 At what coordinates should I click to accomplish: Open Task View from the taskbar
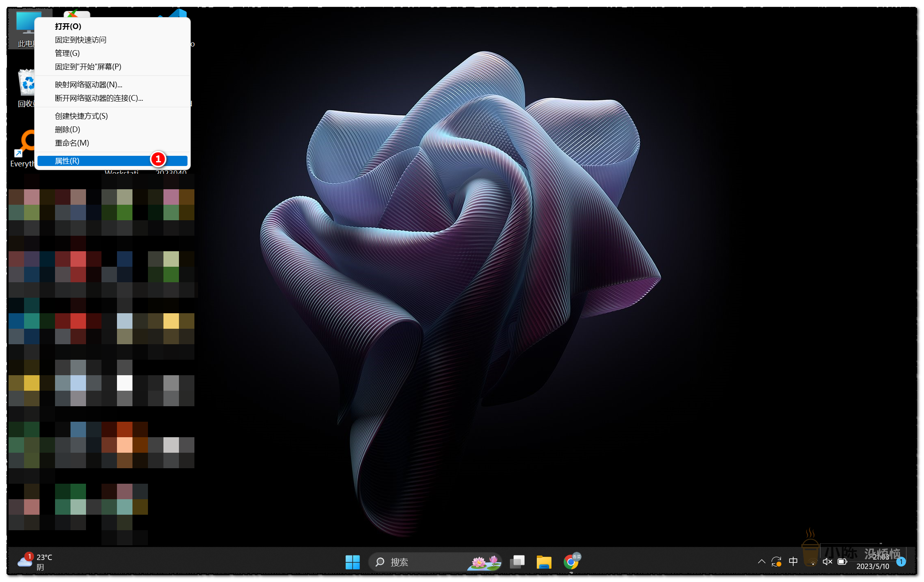517,562
